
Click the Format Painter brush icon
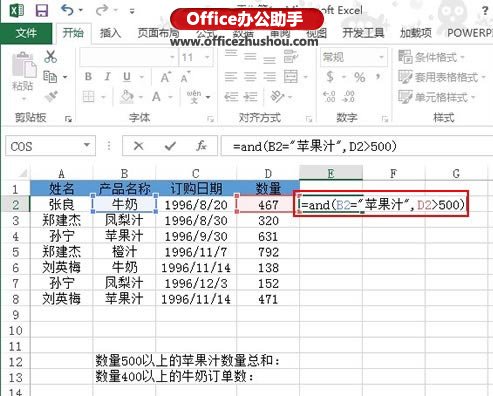(x=51, y=97)
